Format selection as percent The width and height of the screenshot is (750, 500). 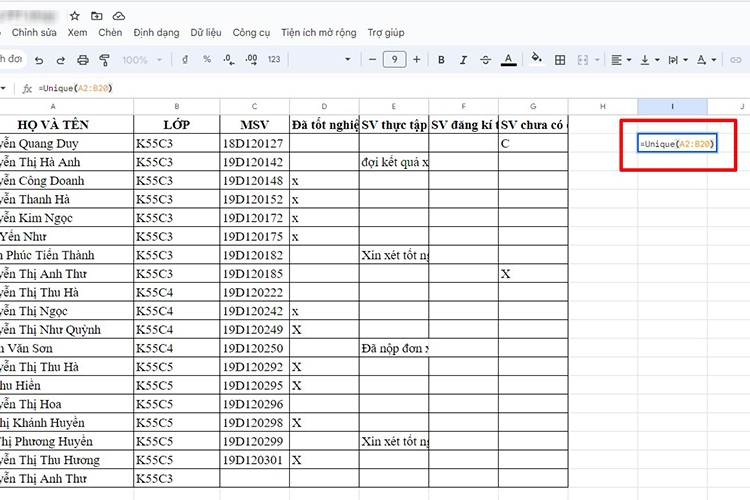[x=207, y=59]
